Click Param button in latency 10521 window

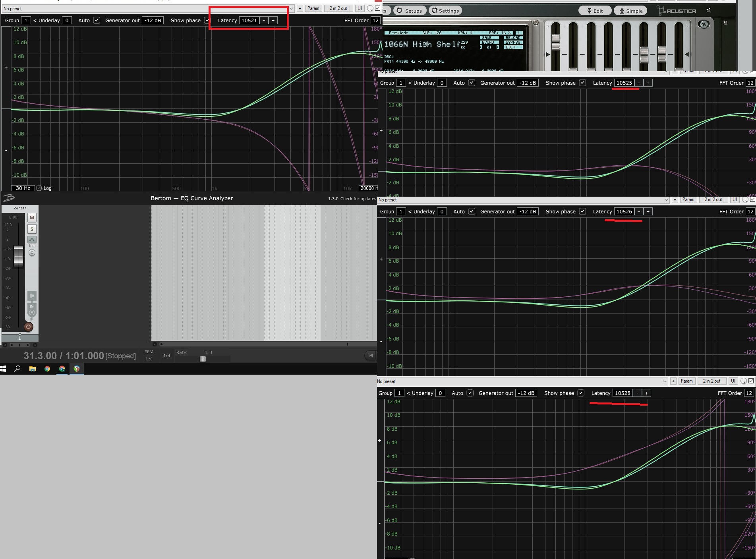313,8
